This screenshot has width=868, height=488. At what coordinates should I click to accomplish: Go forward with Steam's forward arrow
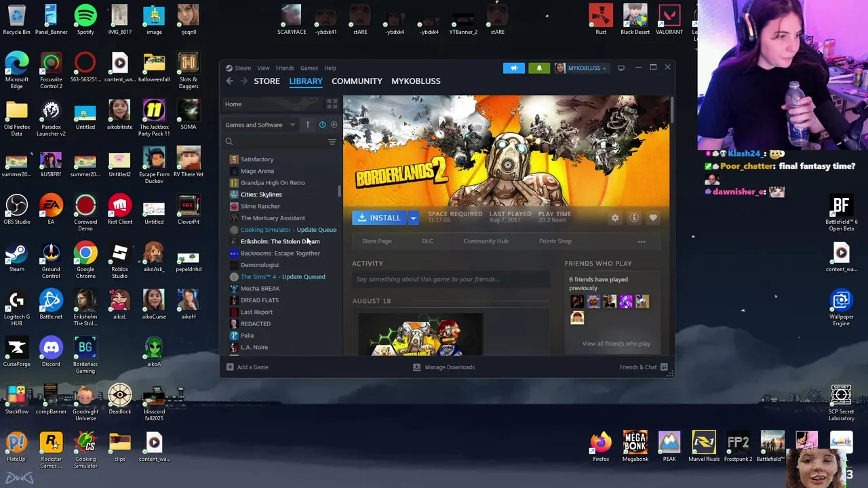point(244,81)
